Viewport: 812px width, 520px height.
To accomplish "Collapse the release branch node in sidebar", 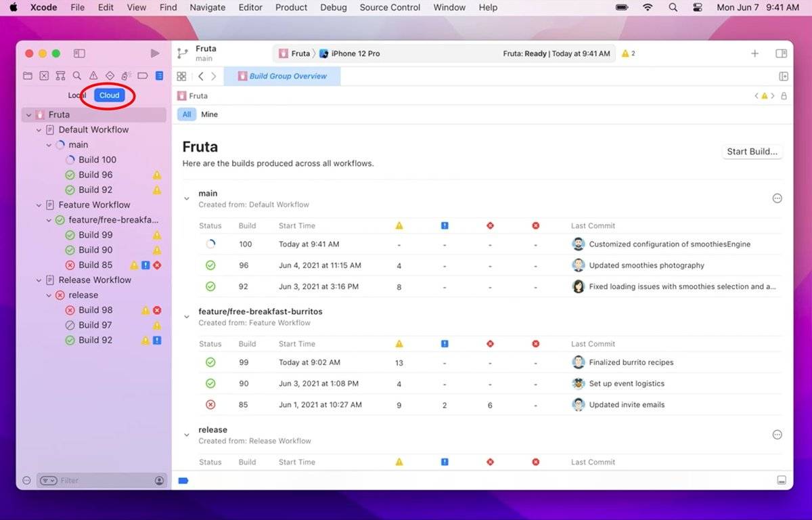I will 49,295.
